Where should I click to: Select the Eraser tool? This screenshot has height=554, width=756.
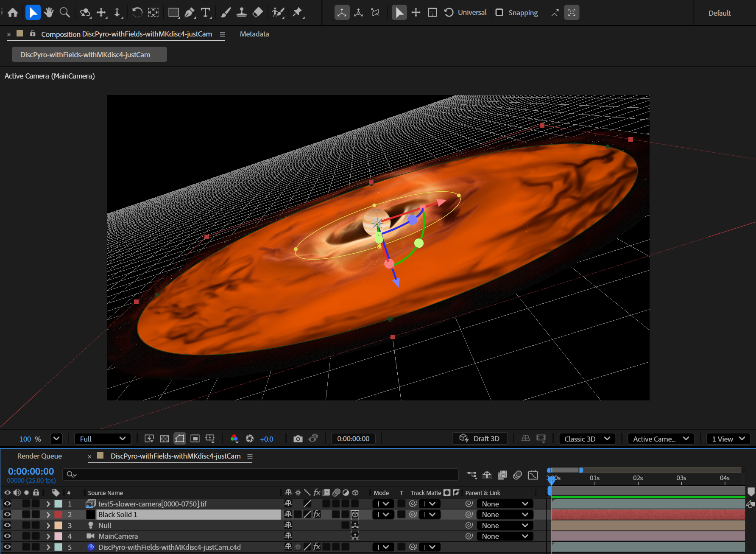point(258,12)
